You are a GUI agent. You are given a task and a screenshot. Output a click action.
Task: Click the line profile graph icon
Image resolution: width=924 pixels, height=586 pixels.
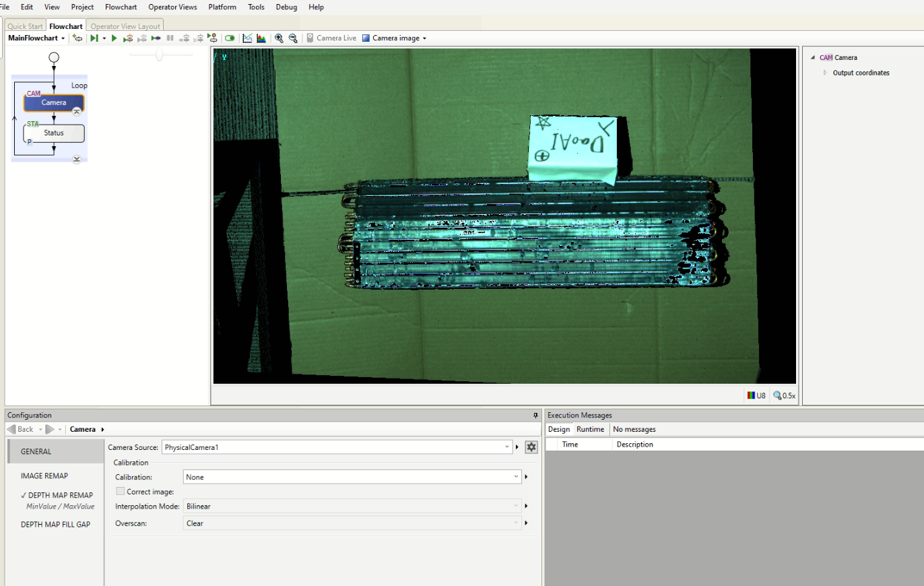coord(247,38)
